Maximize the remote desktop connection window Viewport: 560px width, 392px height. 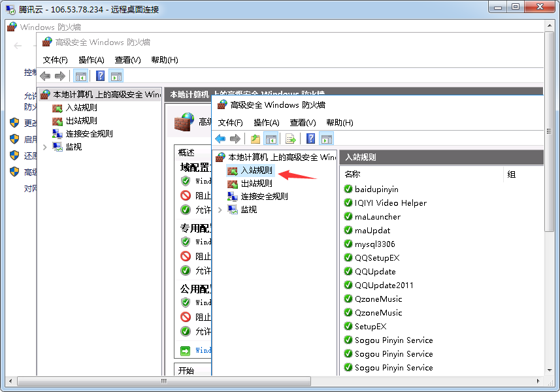[516, 7]
